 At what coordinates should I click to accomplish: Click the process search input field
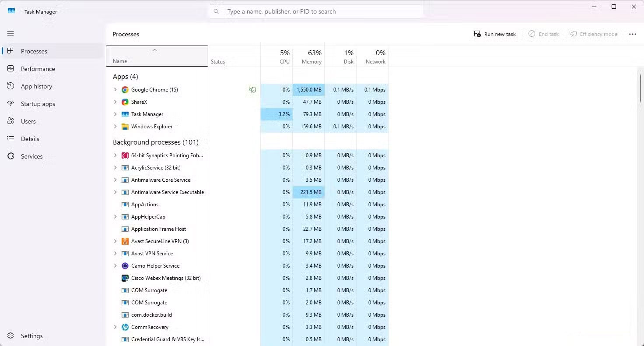tap(316, 11)
